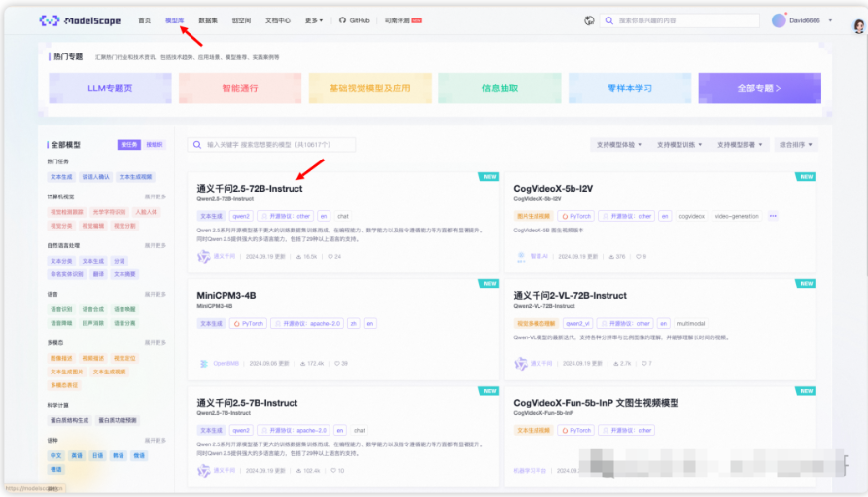Open the 智能通行 topic banner
Viewport: 868px width, 497px height.
coord(240,89)
